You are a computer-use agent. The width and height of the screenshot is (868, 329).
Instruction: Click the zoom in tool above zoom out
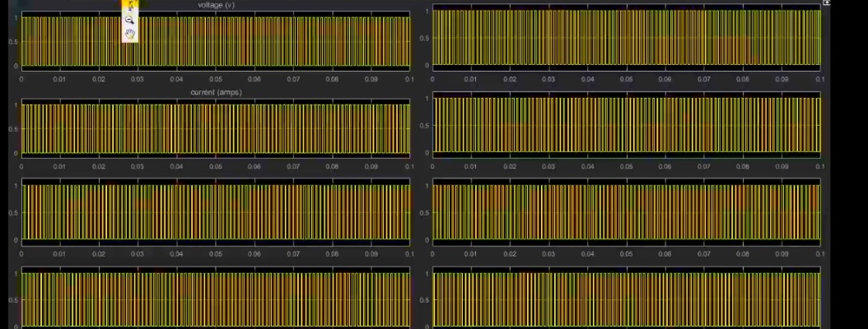[130, 6]
